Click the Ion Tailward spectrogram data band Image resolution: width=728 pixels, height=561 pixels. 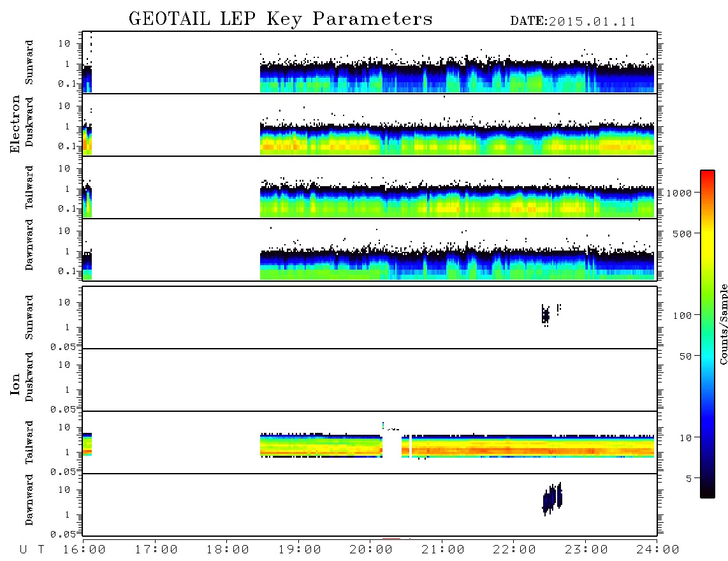[x=457, y=446]
